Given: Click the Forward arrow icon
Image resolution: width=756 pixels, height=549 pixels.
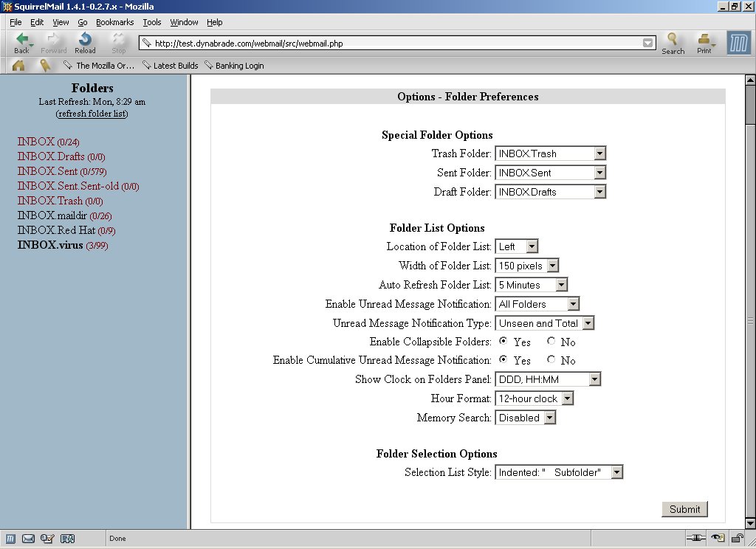Looking at the screenshot, I should 53,40.
